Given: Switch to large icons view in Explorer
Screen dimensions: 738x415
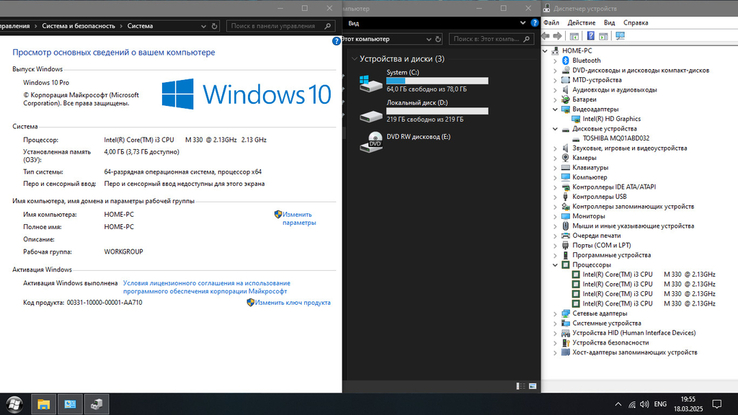Looking at the screenshot, I should pyautogui.click(x=532, y=386).
